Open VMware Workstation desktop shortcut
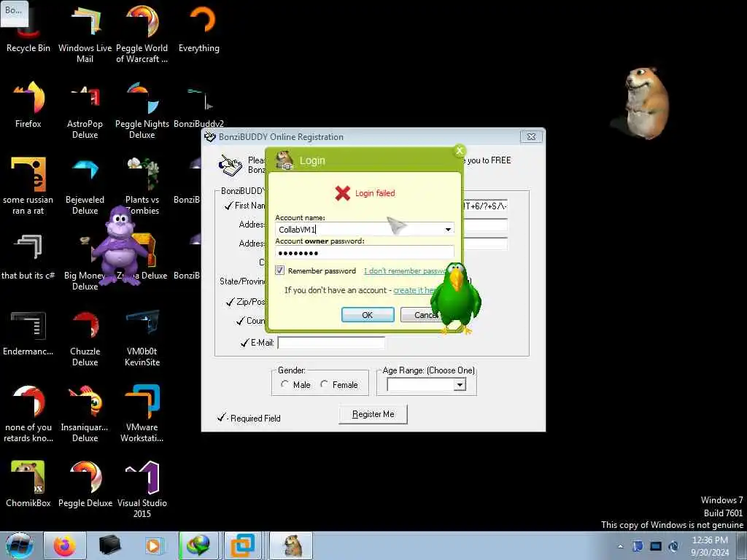Image resolution: width=747 pixels, height=560 pixels. point(142,413)
